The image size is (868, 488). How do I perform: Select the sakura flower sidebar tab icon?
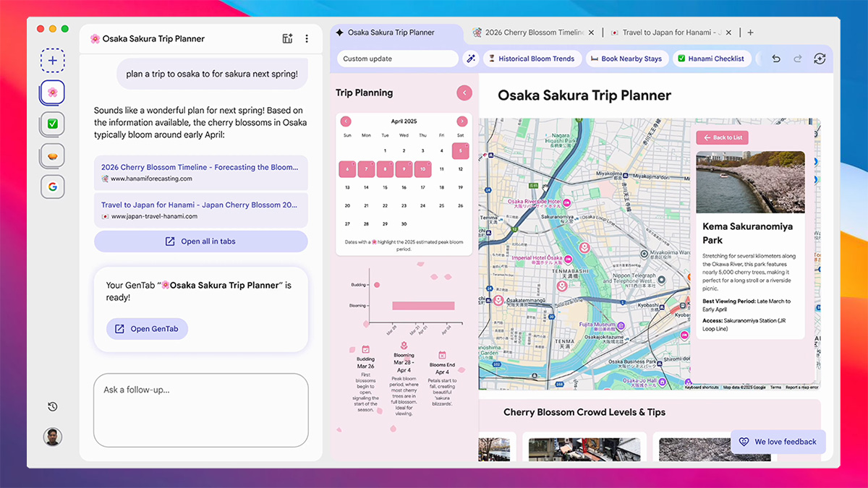click(x=52, y=93)
